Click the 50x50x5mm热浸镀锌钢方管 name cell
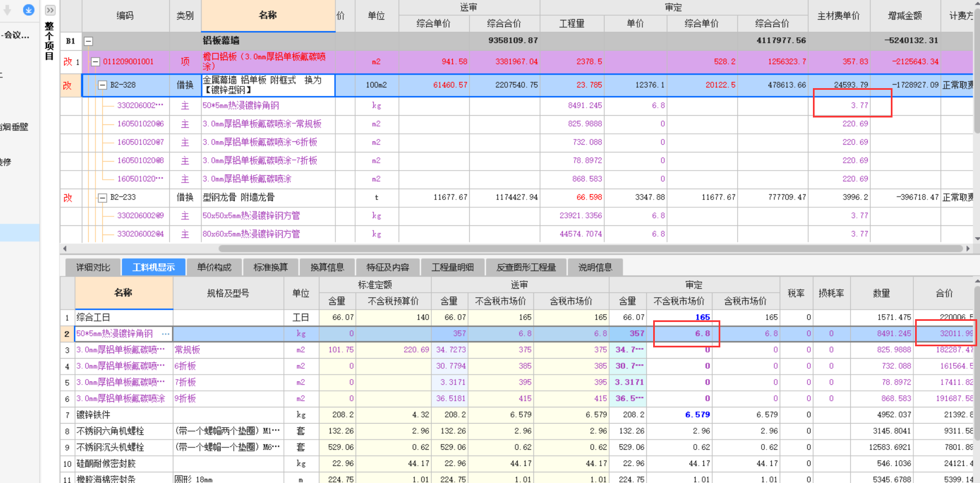Image resolution: width=980 pixels, height=483 pixels. (268, 216)
